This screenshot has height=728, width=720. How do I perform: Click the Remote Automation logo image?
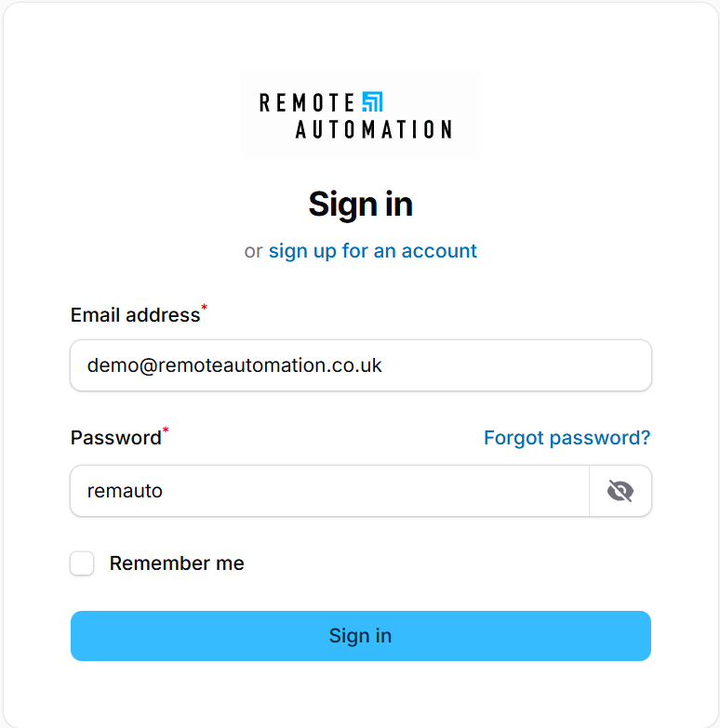[x=360, y=114]
